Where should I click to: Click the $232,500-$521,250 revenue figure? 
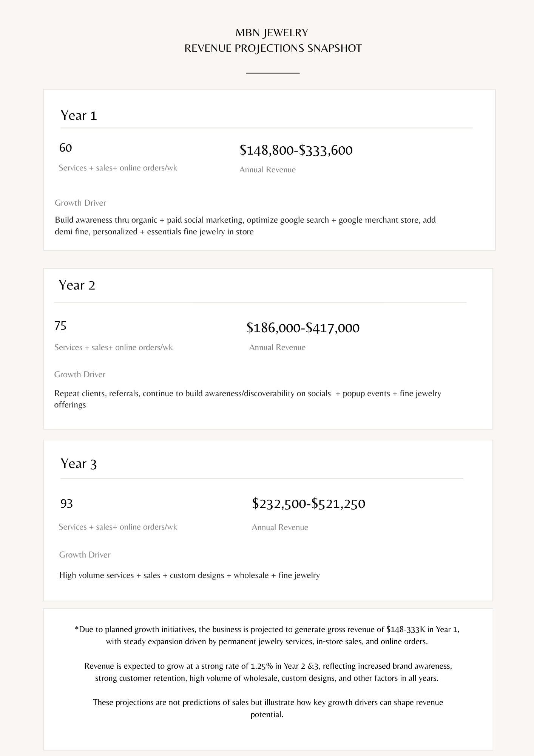click(x=309, y=503)
